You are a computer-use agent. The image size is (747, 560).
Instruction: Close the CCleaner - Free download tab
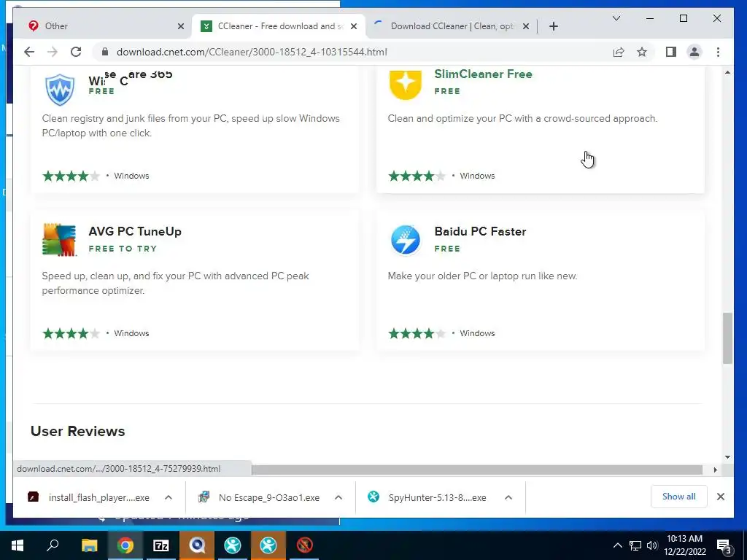(x=354, y=26)
